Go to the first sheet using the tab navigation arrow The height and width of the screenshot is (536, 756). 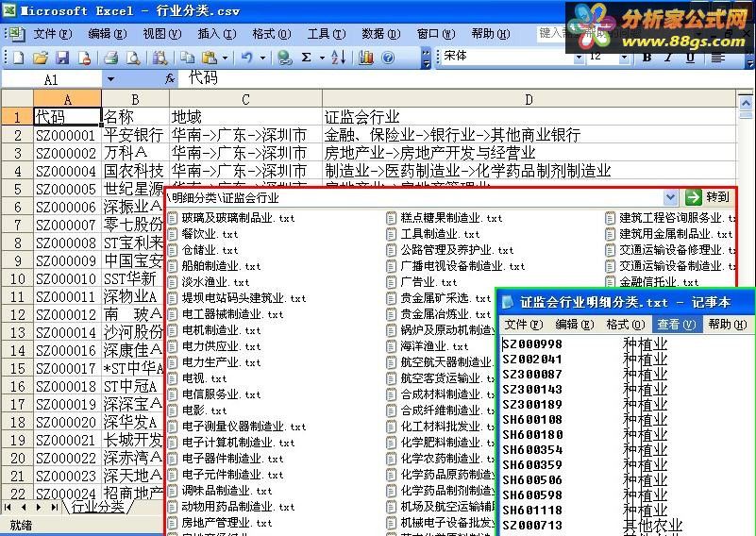(8, 507)
